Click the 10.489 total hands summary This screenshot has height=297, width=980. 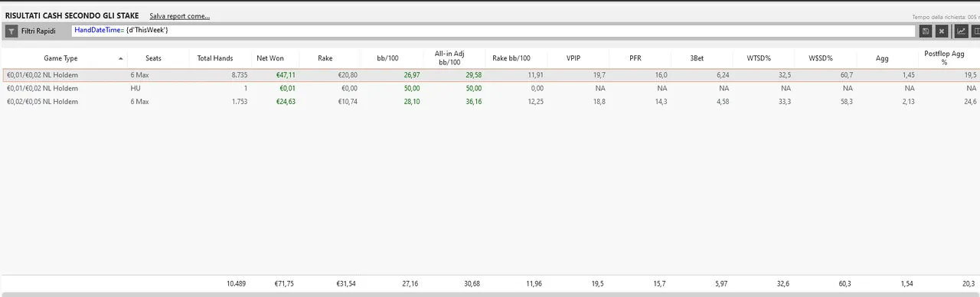pyautogui.click(x=237, y=283)
